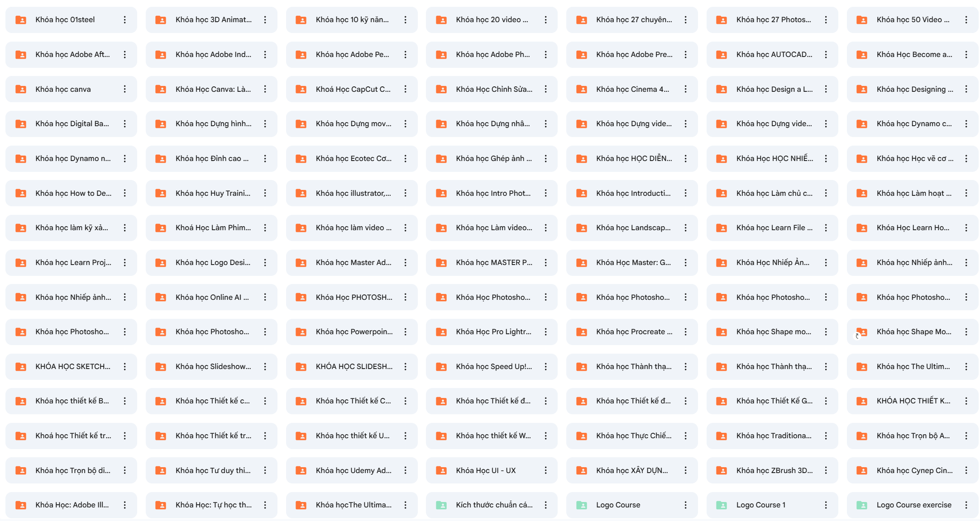This screenshot has width=980, height=521.
Task: Select the Khóa học Cinema 4 folder
Action: tap(632, 89)
